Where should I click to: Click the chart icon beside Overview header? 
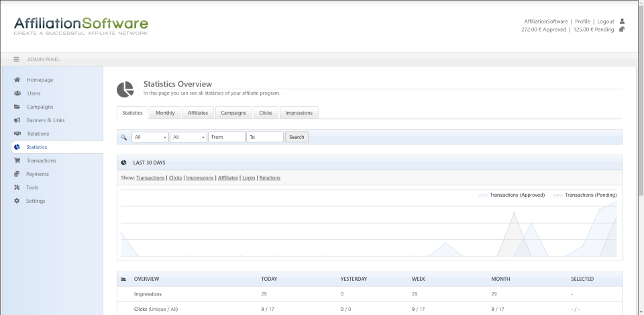pos(123,279)
